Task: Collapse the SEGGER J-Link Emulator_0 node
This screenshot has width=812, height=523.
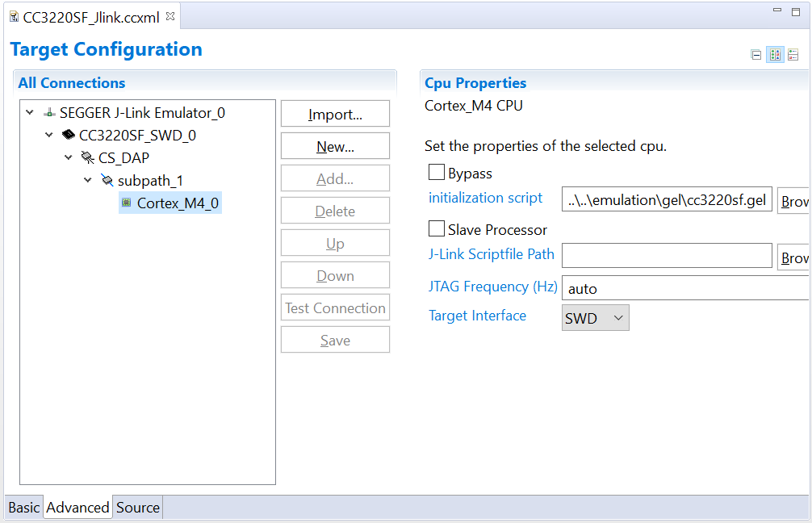Action: click(30, 112)
